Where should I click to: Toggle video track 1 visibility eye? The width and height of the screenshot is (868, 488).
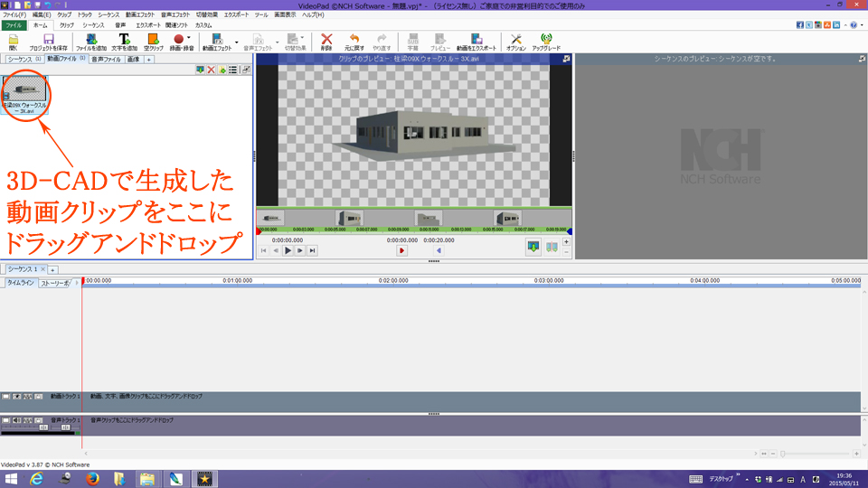pyautogui.click(x=16, y=397)
